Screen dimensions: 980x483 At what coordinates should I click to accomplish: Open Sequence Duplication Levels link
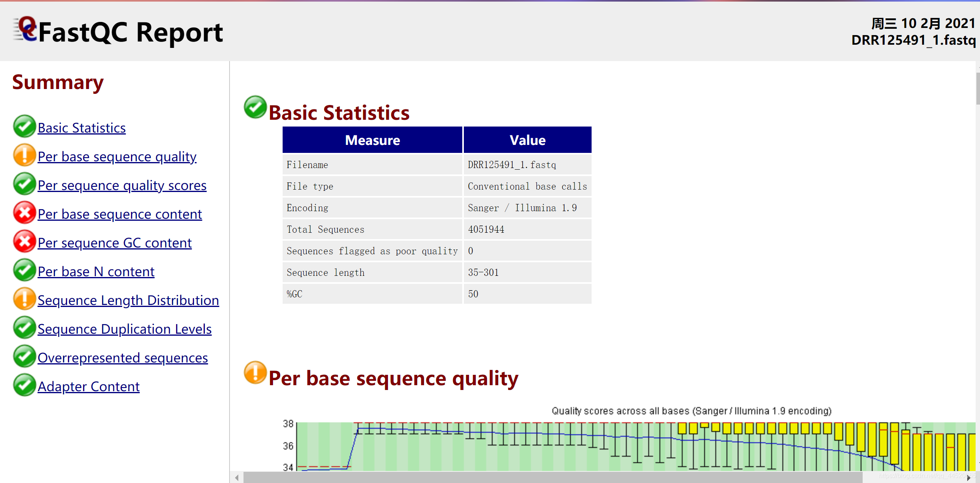pos(124,329)
